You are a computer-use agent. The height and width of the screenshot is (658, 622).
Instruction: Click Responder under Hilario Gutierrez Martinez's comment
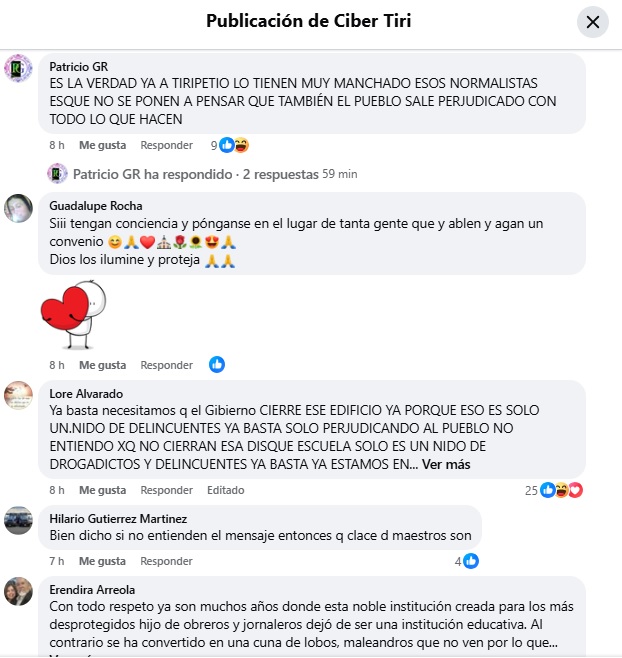point(166,561)
